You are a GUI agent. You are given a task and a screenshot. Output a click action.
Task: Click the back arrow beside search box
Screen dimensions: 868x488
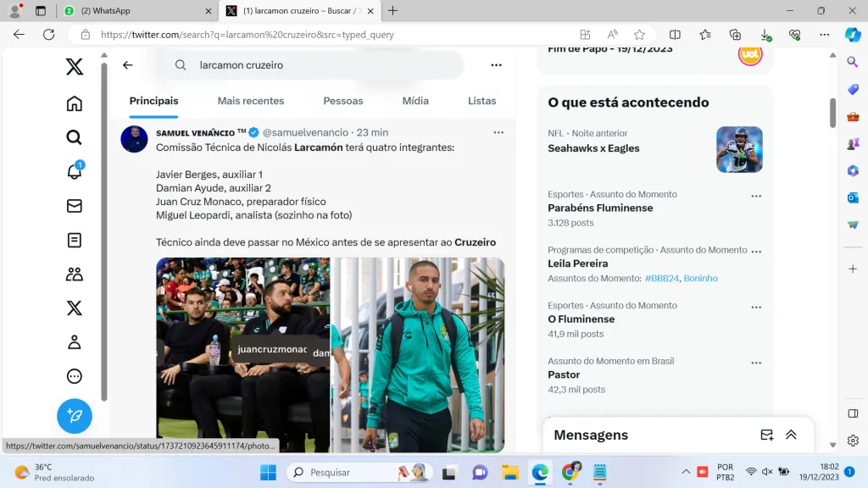click(x=128, y=65)
